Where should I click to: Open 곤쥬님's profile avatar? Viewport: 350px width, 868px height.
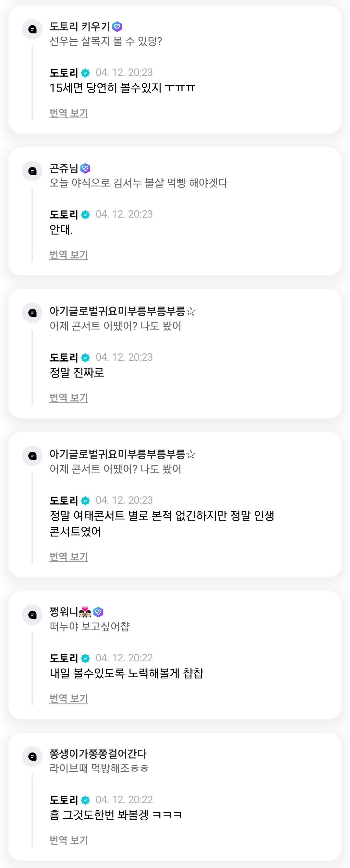tap(32, 171)
